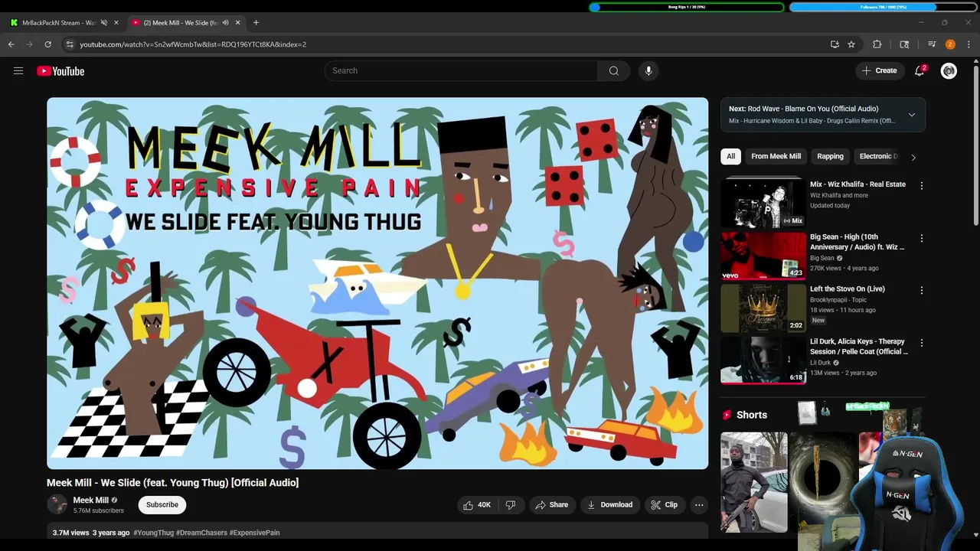View site information icon in address bar

pos(70,44)
